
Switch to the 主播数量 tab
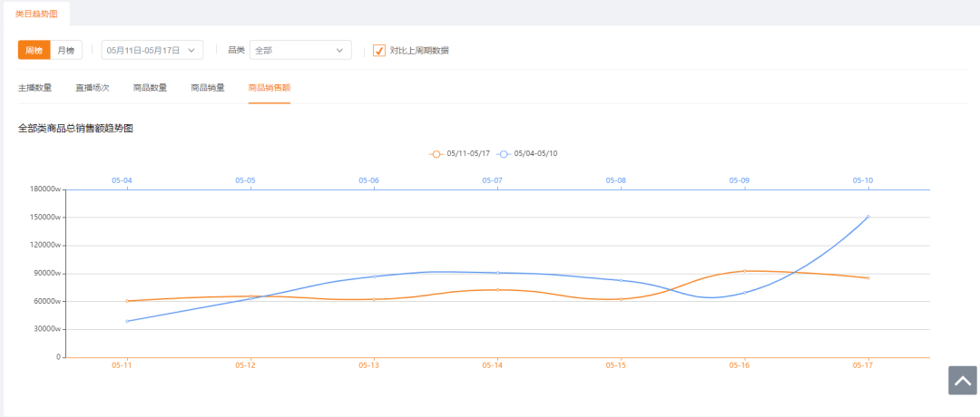(34, 88)
